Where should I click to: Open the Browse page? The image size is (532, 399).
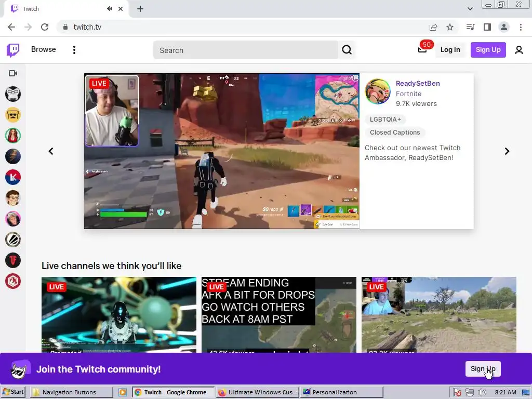point(44,49)
